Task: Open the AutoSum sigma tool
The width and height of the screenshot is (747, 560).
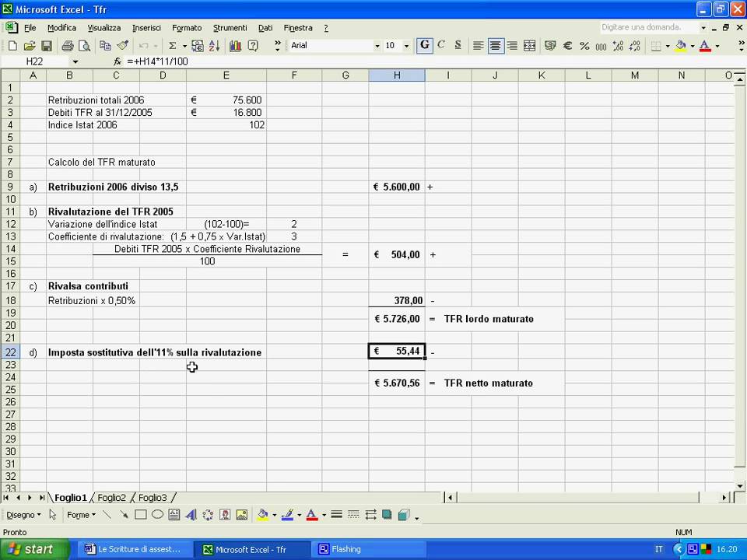Action: pyautogui.click(x=173, y=46)
